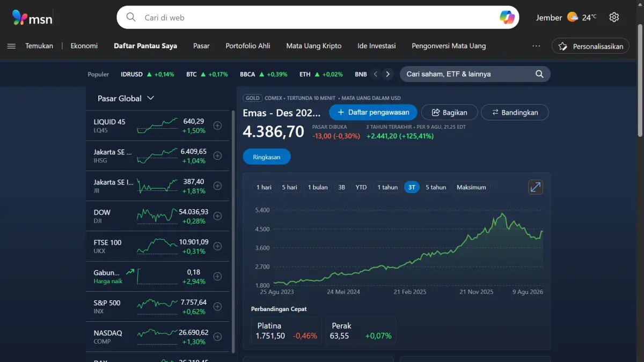Select 5 tahun chart range
The height and width of the screenshot is (362, 644).
tap(436, 187)
